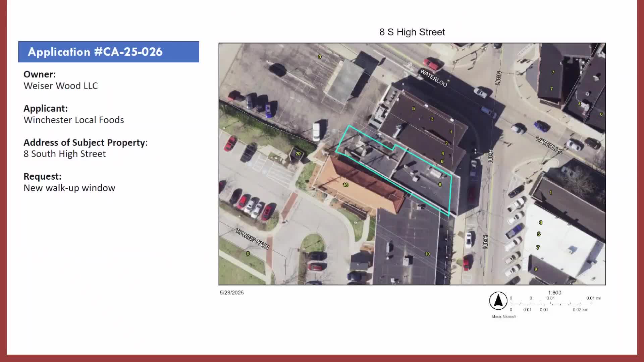Click parcel number 5 on Waterloo building
The width and height of the screenshot is (644, 362).
[413, 109]
